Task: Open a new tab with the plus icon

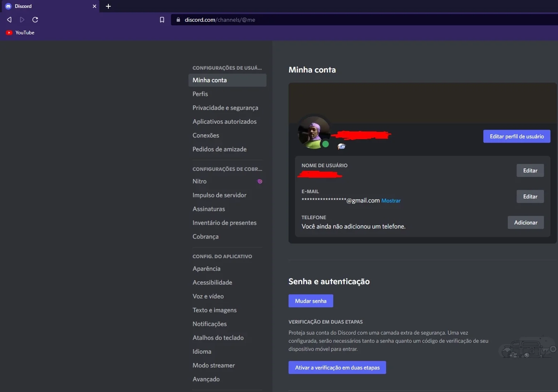Action: 108,6
